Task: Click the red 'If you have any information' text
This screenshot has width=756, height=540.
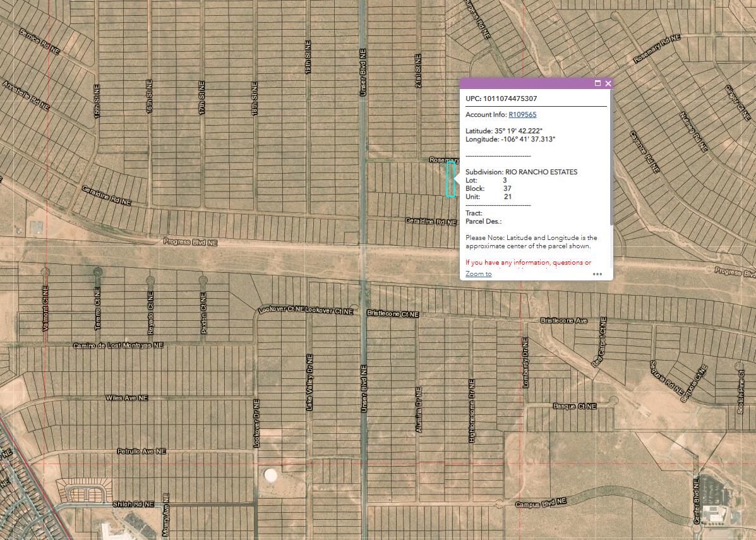Action: click(x=528, y=263)
